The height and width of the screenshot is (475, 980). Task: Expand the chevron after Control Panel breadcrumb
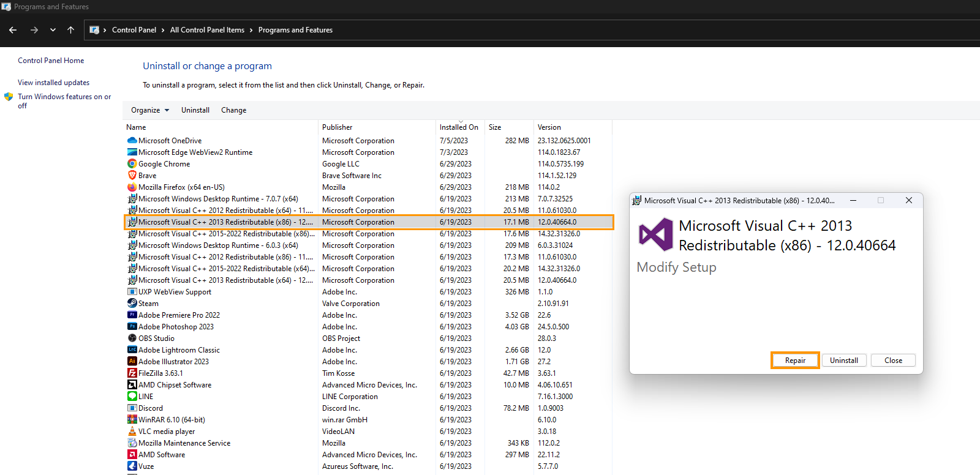pos(163,30)
